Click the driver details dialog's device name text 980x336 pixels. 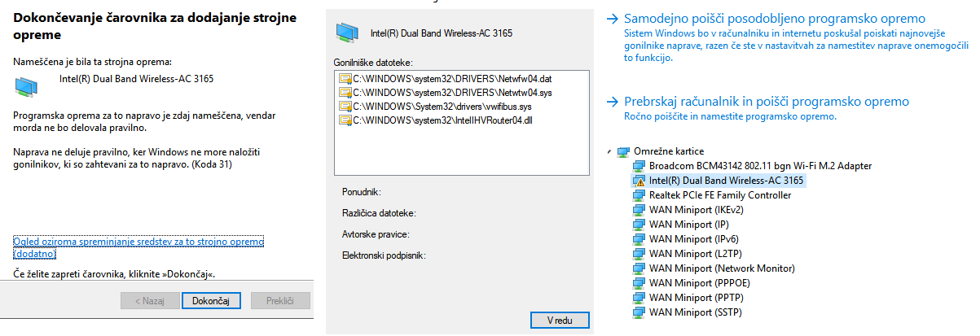[x=443, y=33]
